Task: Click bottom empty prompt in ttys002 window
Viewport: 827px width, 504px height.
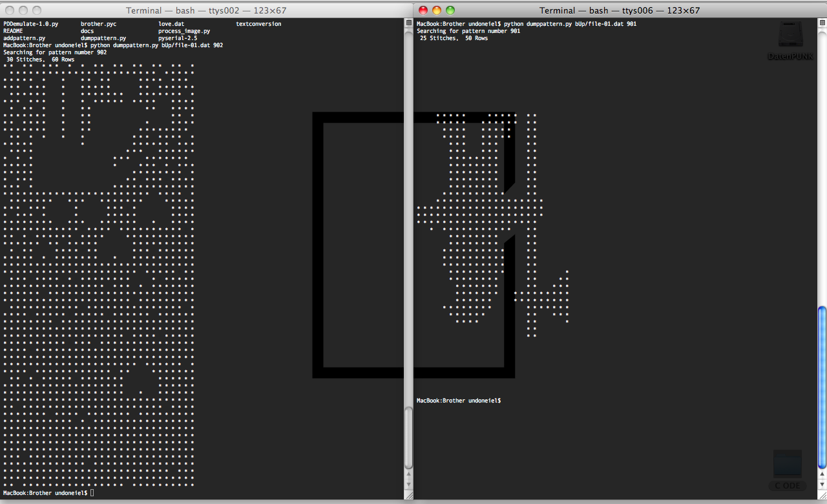Action: click(48, 493)
